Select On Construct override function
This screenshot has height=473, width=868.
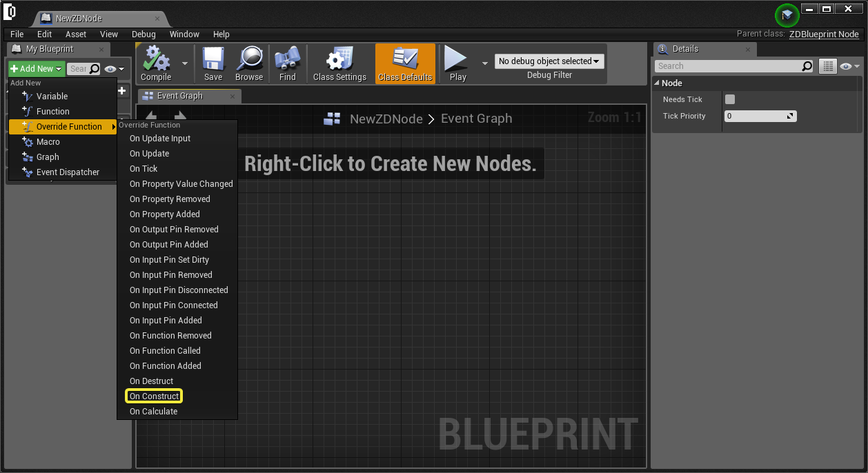pos(154,396)
